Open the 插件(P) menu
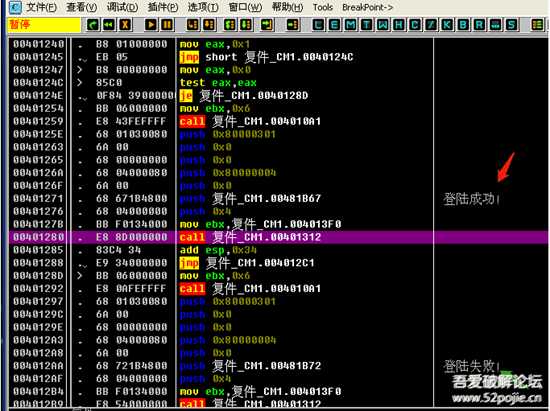 163,7
